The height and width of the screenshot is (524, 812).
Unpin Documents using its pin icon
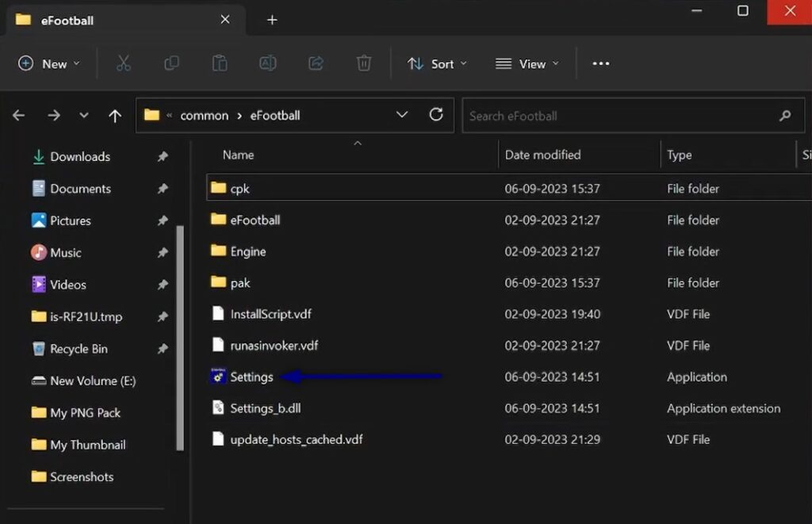coord(163,188)
